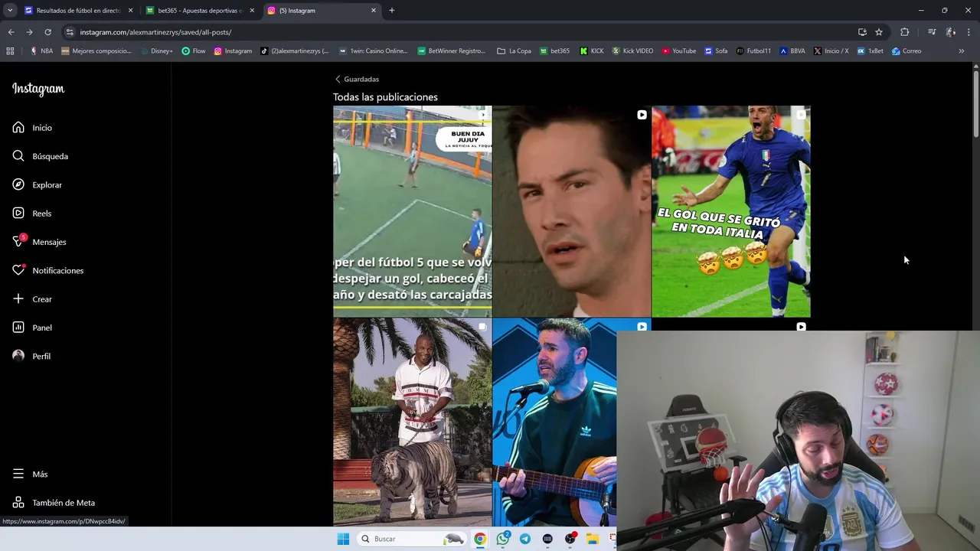Open the 1xBet bookmark
This screenshot has height=551, width=980.
click(870, 51)
